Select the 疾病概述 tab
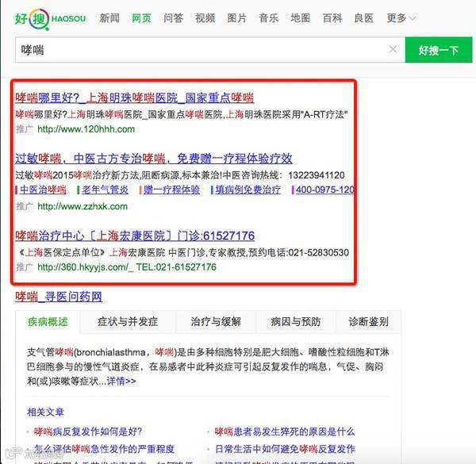The image size is (476, 464). coord(48,322)
